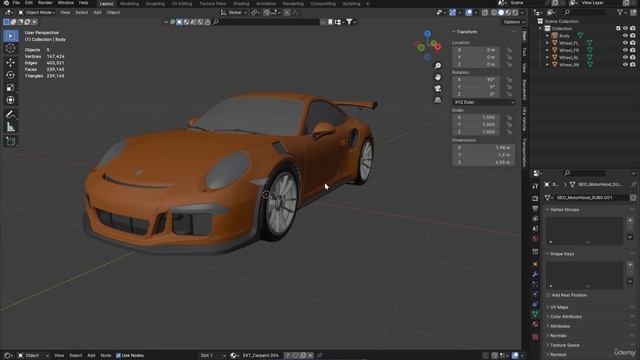Hide Wheel_FL with its eye icon

625,43
